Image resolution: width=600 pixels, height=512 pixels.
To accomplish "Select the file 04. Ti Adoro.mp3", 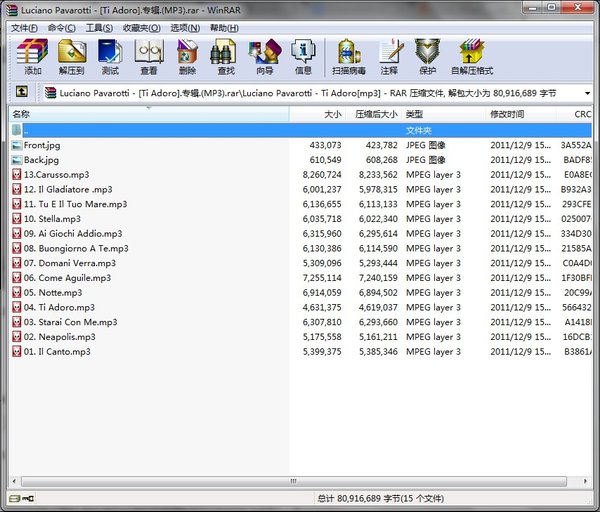I will point(59,308).
